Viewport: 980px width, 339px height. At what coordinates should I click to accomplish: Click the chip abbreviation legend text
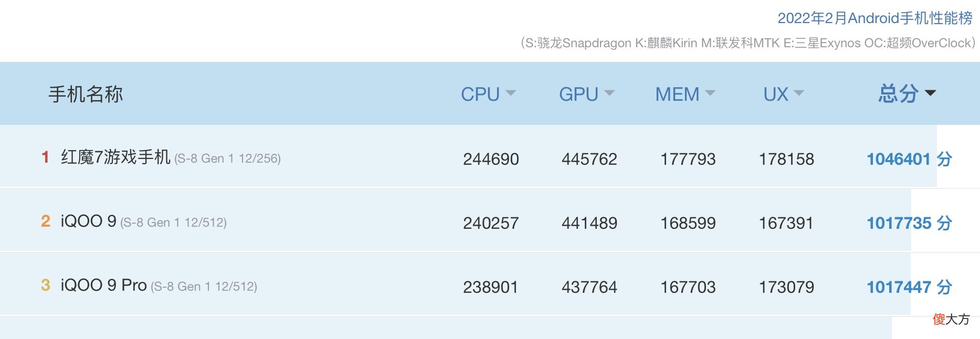click(748, 43)
